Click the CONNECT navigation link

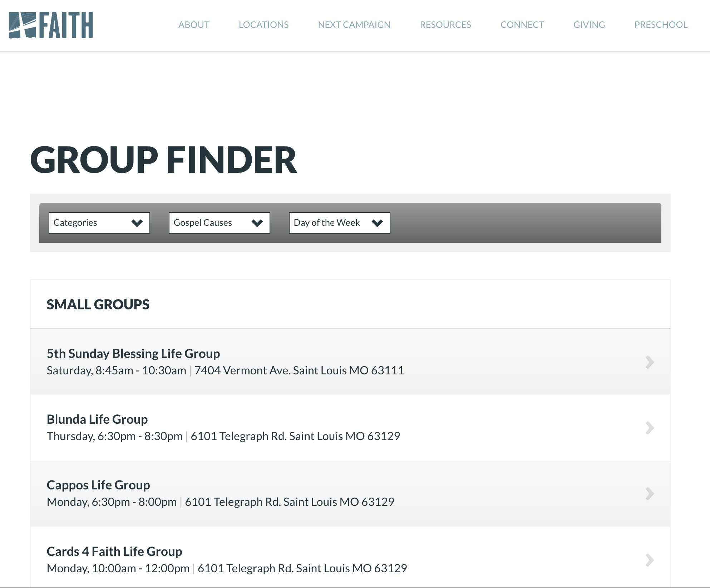pos(522,24)
